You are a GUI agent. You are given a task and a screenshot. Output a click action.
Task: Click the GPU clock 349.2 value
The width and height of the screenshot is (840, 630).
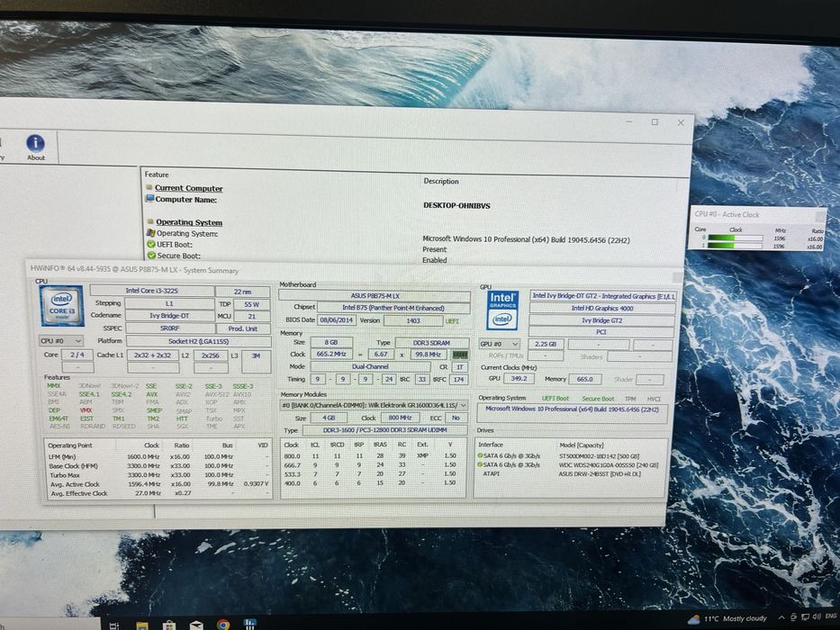(519, 379)
